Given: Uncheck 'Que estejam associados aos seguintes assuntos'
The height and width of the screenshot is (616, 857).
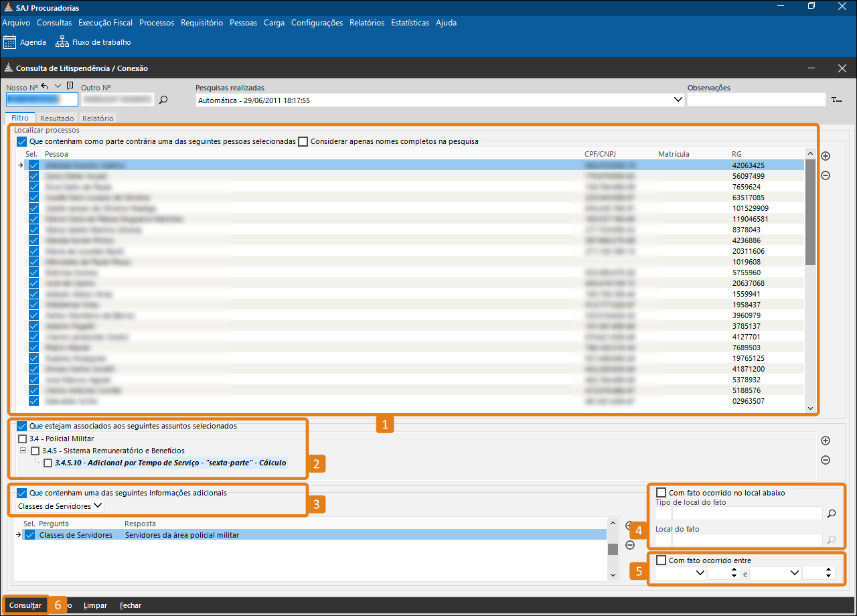Looking at the screenshot, I should coord(22,426).
